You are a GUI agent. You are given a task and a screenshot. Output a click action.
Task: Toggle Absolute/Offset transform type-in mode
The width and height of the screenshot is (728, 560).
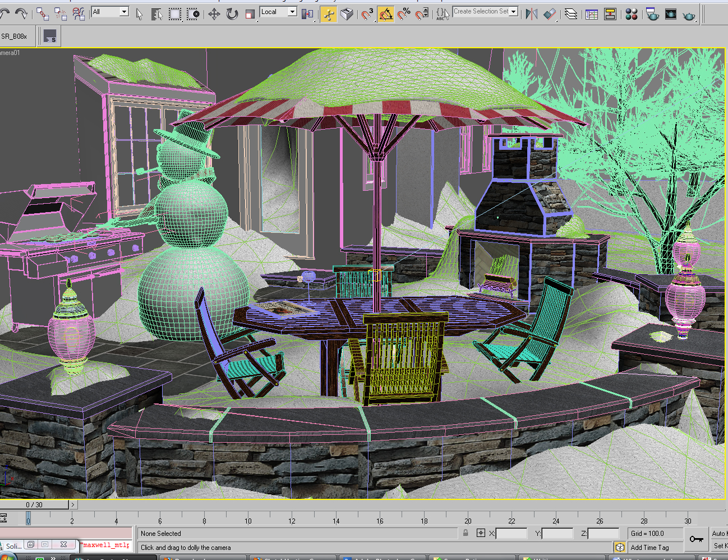point(481,533)
